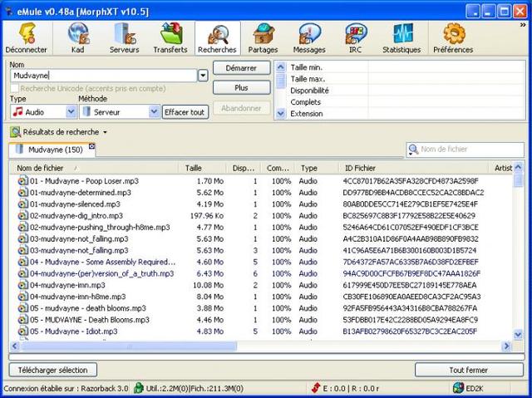Expand the Résultats de recherche dropdown arrow
532x398 pixels.
[106, 132]
